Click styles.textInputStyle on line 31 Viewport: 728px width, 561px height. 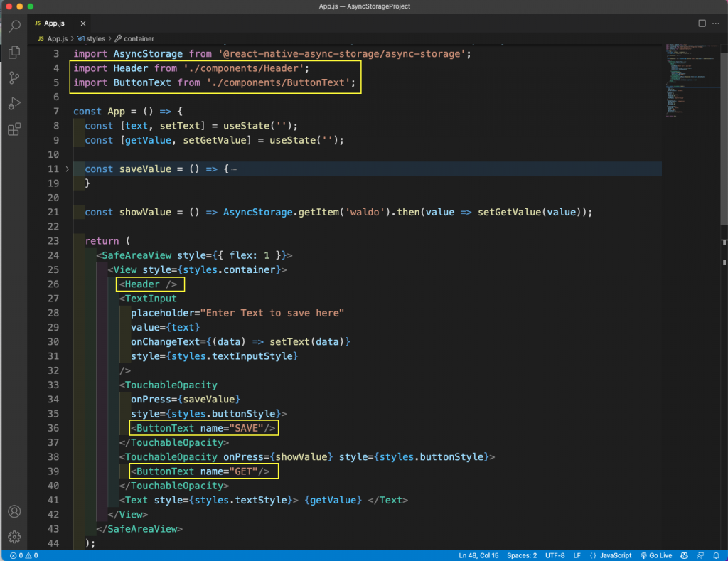tap(232, 356)
